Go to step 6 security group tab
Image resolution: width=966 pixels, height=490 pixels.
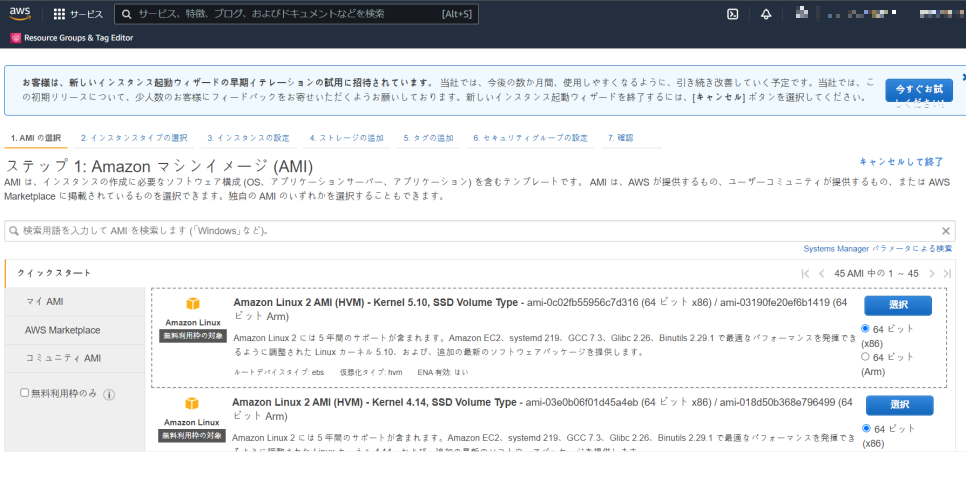[530, 138]
